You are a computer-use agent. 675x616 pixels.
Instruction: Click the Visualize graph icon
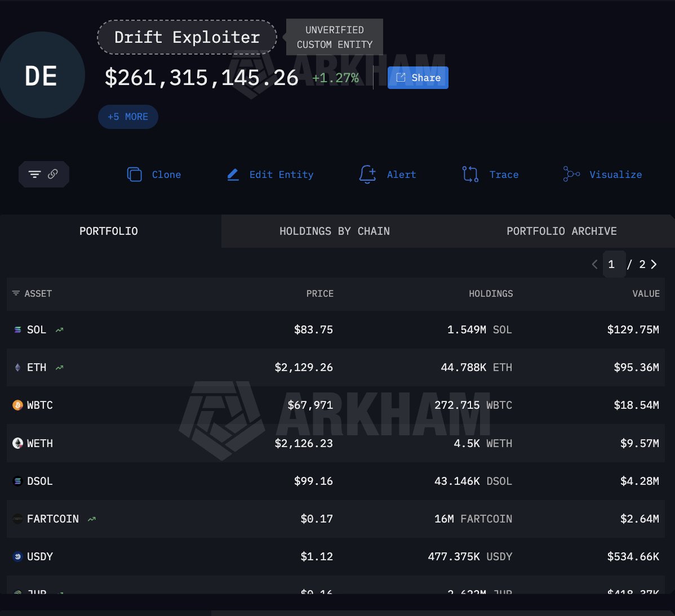[x=571, y=174]
